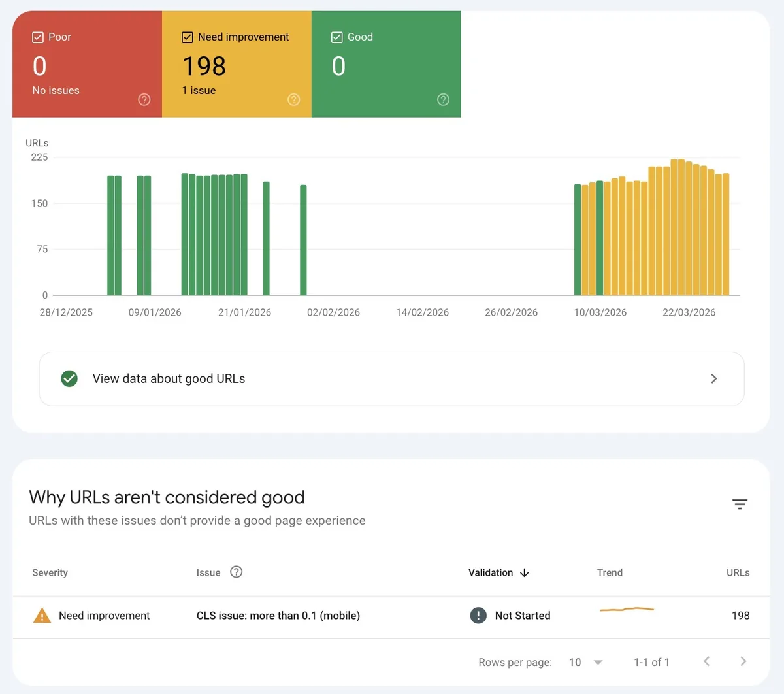Image resolution: width=784 pixels, height=694 pixels.
Task: Open CLS issue: more than 0.1 (mobile)
Action: click(278, 616)
